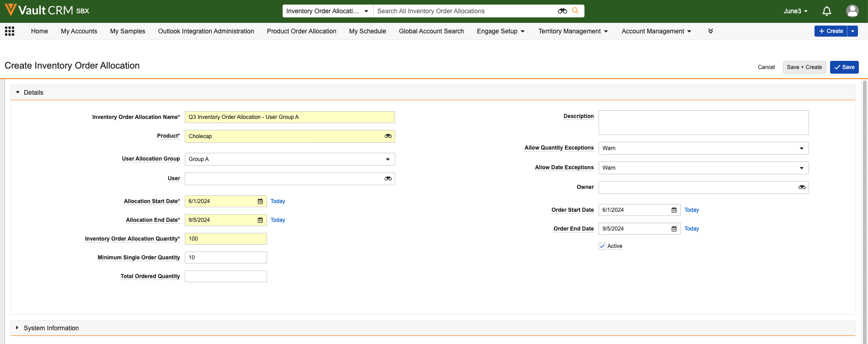Open the Product Order Allocation tab
The width and height of the screenshot is (868, 344).
click(x=301, y=31)
